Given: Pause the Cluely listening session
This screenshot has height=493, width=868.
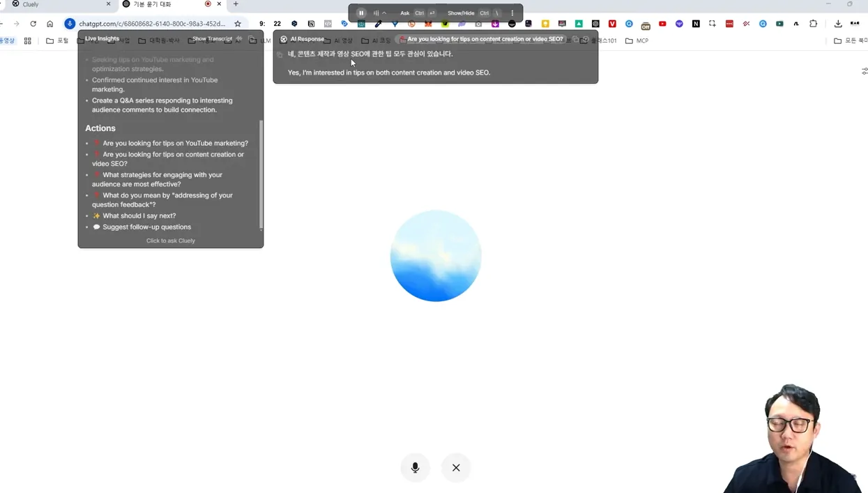Looking at the screenshot, I should (361, 13).
